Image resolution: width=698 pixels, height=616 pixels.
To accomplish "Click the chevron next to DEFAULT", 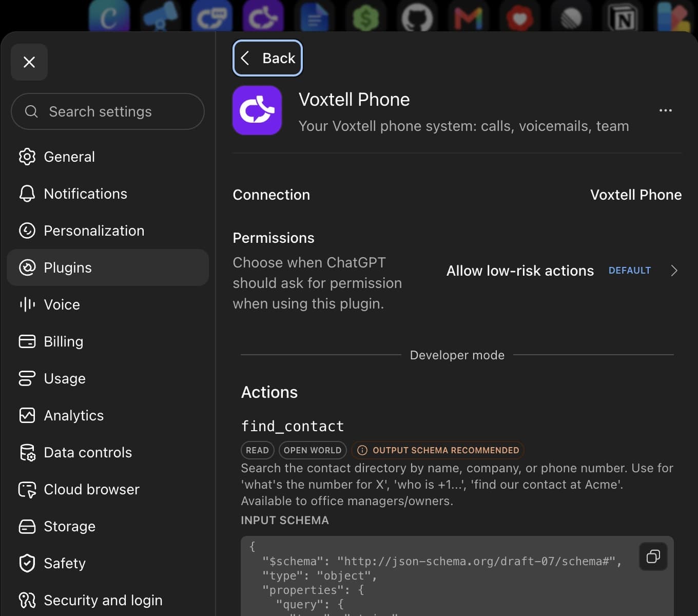I will tap(674, 271).
